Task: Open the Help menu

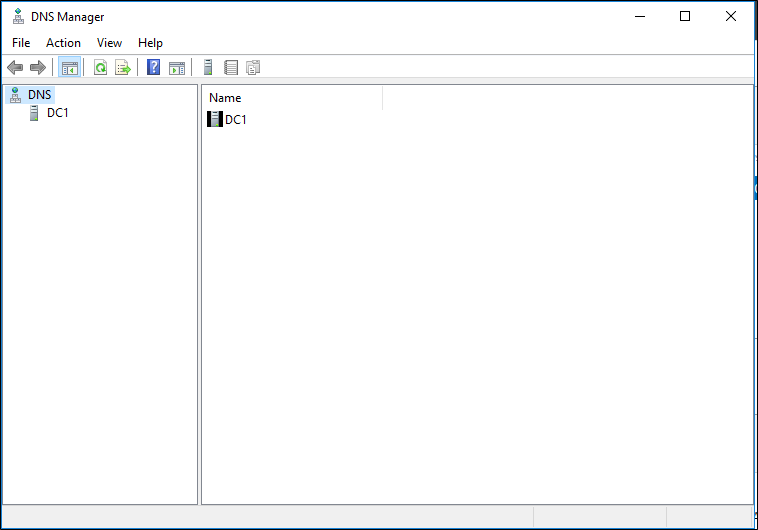Action: tap(150, 43)
